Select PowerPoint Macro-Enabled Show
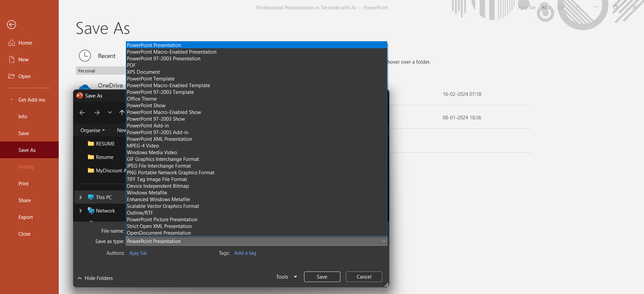This screenshot has height=294, width=644. point(256,112)
